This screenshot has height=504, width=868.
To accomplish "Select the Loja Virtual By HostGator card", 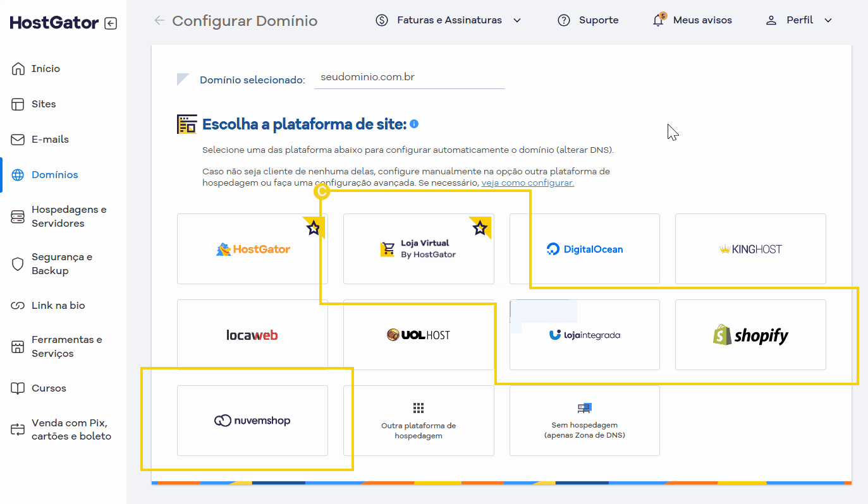I will tap(419, 249).
